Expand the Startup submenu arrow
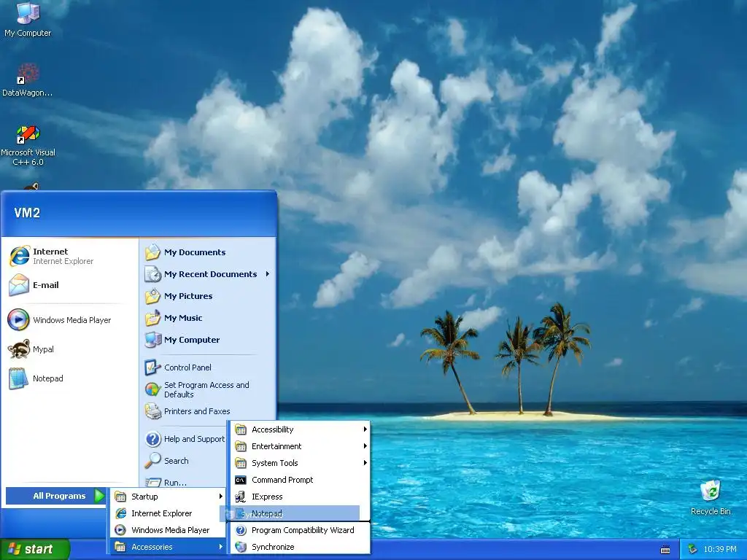The height and width of the screenshot is (560, 747). pos(220,497)
